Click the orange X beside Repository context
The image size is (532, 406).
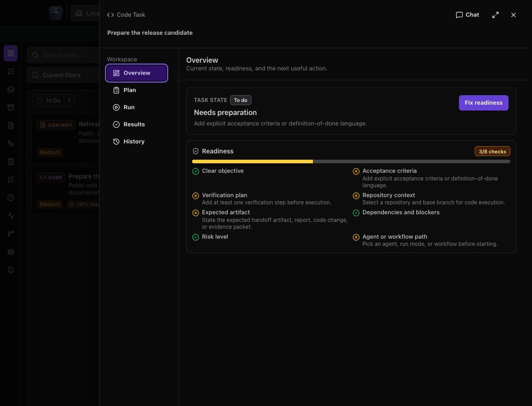[356, 196]
